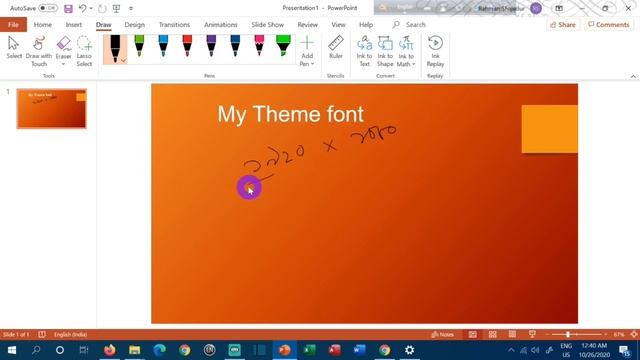Image resolution: width=640 pixels, height=360 pixels.
Task: Open Windows Start menu
Action: click(12, 350)
